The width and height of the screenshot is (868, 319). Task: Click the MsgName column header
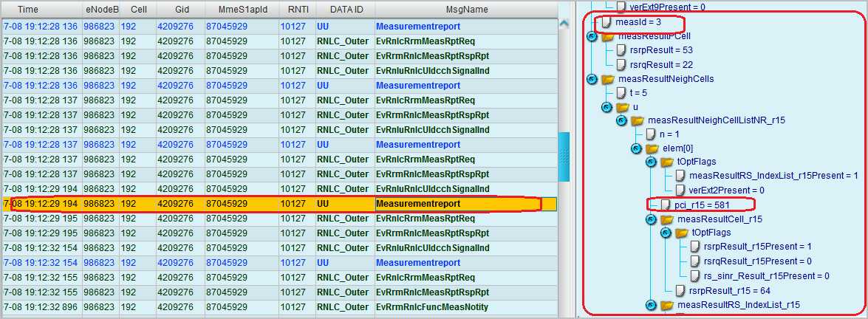466,10
